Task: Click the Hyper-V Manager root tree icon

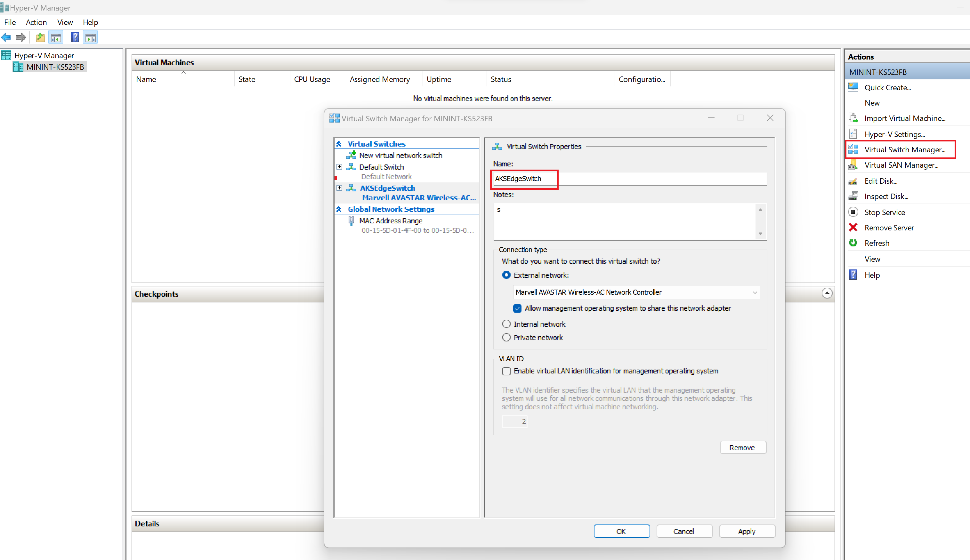Action: tap(6, 55)
